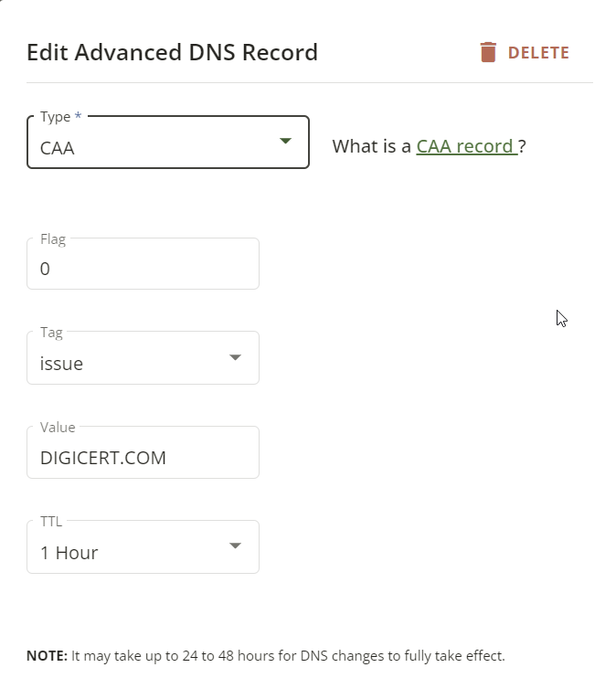Image resolution: width=616 pixels, height=678 pixels.
Task: Click the Tag field label
Action: [51, 333]
